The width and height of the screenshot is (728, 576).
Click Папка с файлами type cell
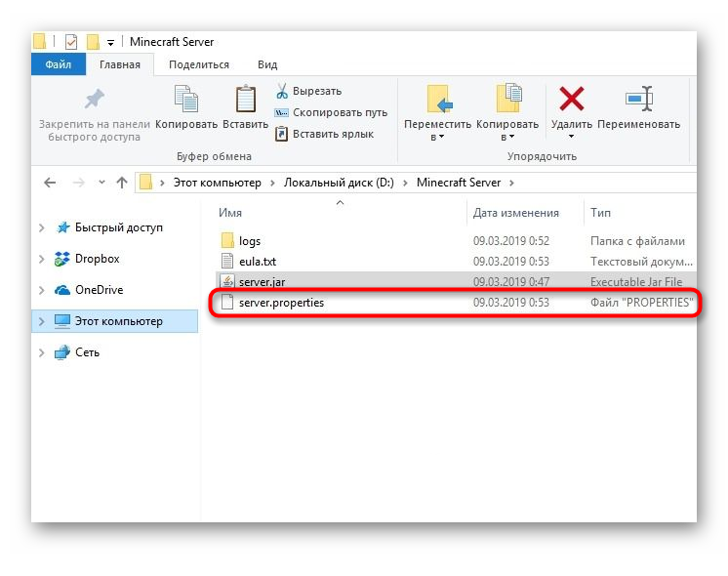click(x=637, y=241)
